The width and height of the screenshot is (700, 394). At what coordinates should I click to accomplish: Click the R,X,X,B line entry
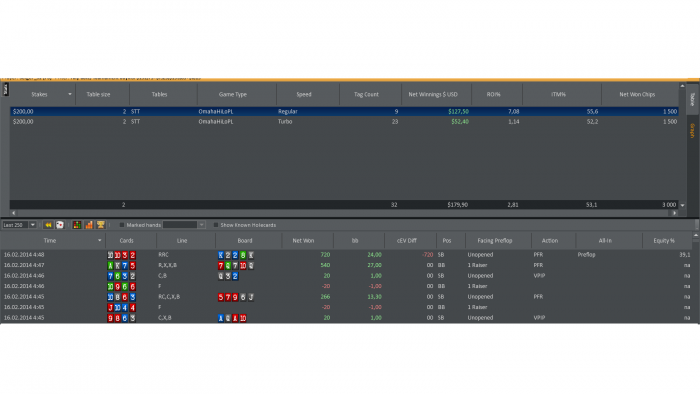pyautogui.click(x=167, y=265)
